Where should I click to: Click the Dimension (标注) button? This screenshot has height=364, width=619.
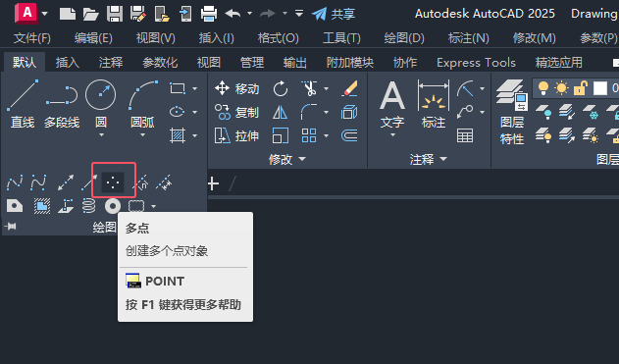[434, 104]
